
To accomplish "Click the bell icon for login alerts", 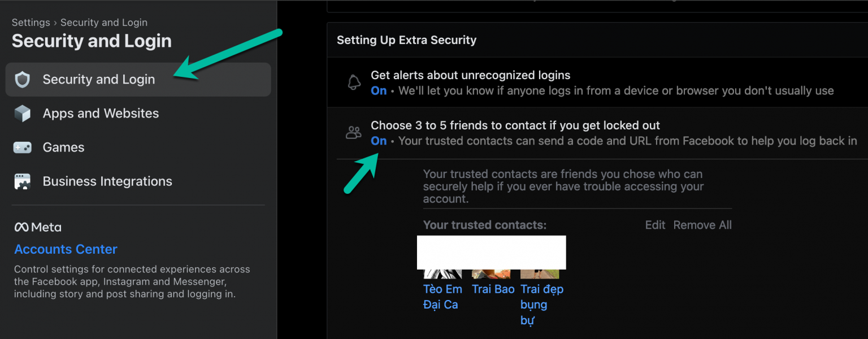I will (354, 82).
